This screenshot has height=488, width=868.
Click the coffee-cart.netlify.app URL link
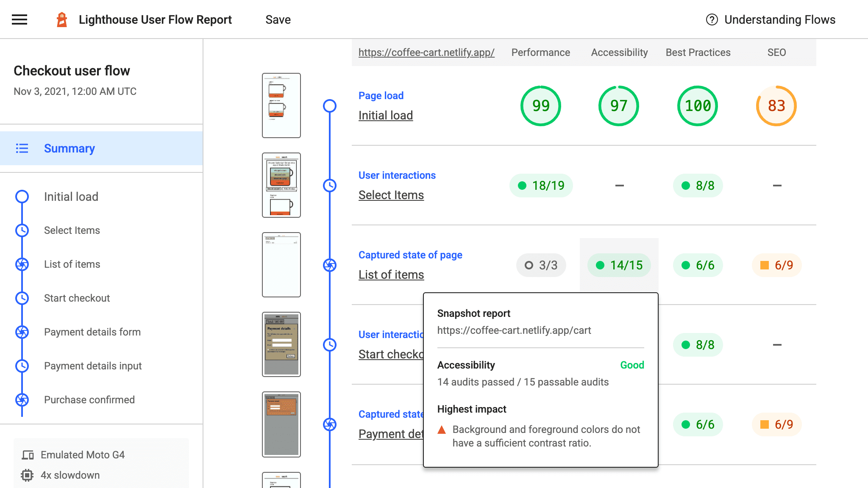click(426, 52)
